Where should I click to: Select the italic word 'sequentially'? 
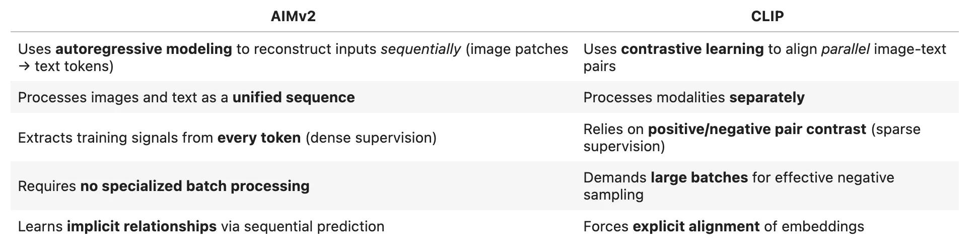(x=421, y=49)
